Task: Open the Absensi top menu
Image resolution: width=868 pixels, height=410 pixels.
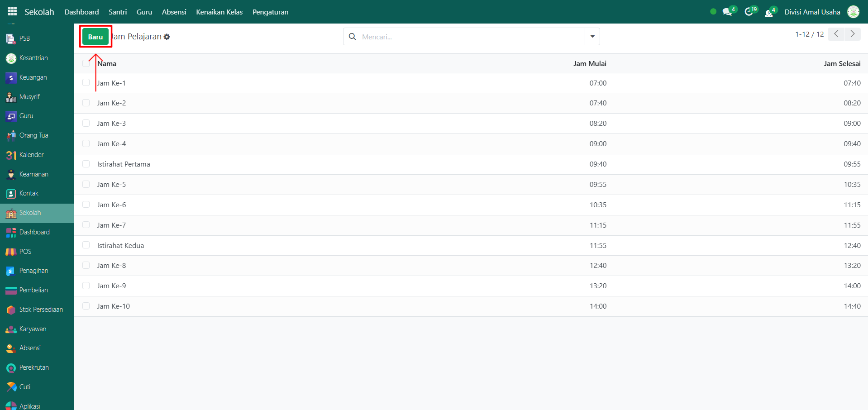Action: pyautogui.click(x=174, y=12)
